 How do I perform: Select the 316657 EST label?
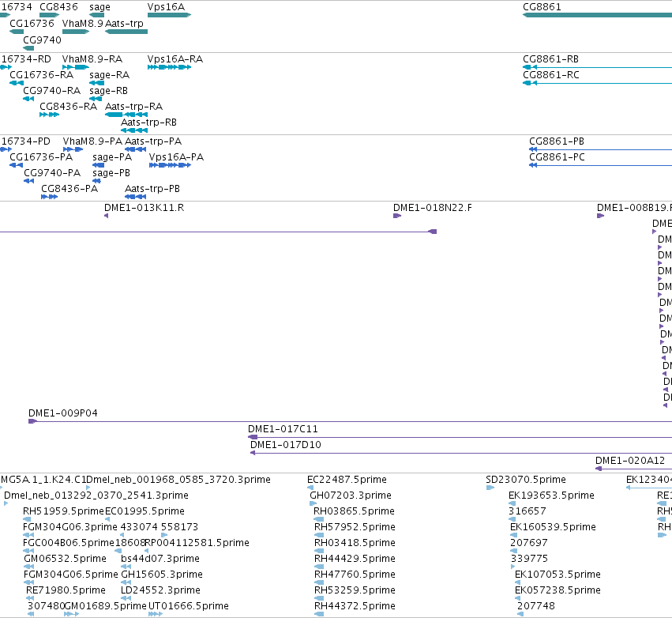click(x=527, y=511)
